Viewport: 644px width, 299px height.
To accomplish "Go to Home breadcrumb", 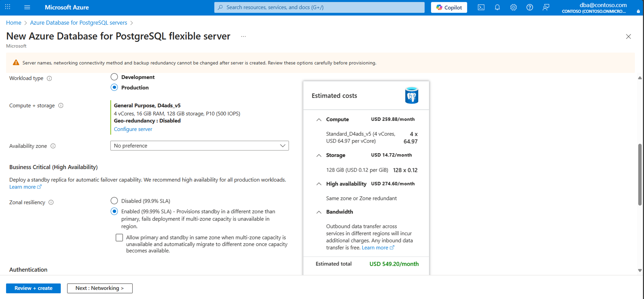I will pos(13,23).
